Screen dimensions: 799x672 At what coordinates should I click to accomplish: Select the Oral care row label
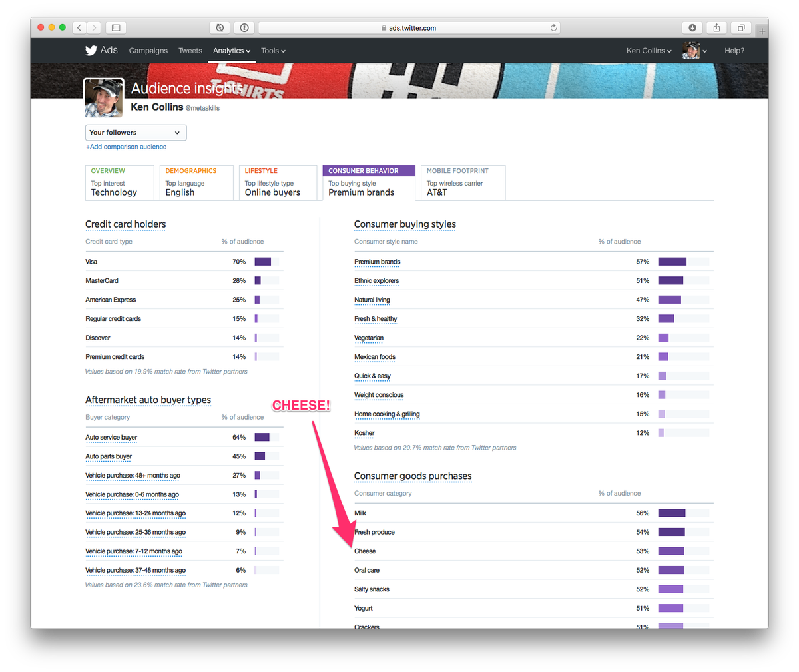point(367,570)
